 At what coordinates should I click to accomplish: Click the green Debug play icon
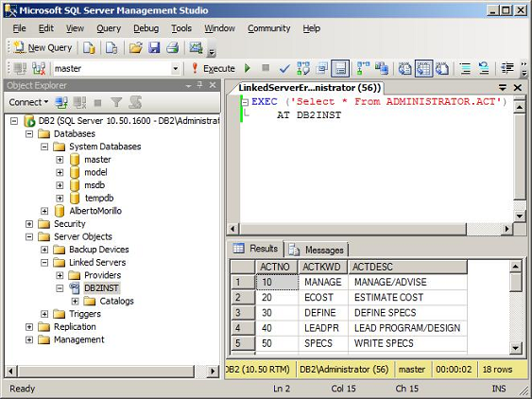coord(248,69)
